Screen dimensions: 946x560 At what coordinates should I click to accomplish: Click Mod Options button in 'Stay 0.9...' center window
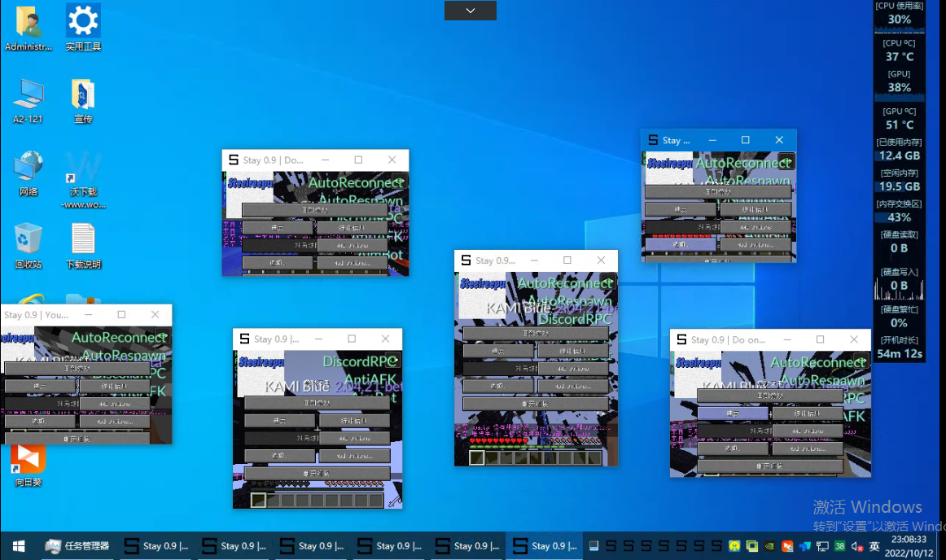(x=573, y=386)
